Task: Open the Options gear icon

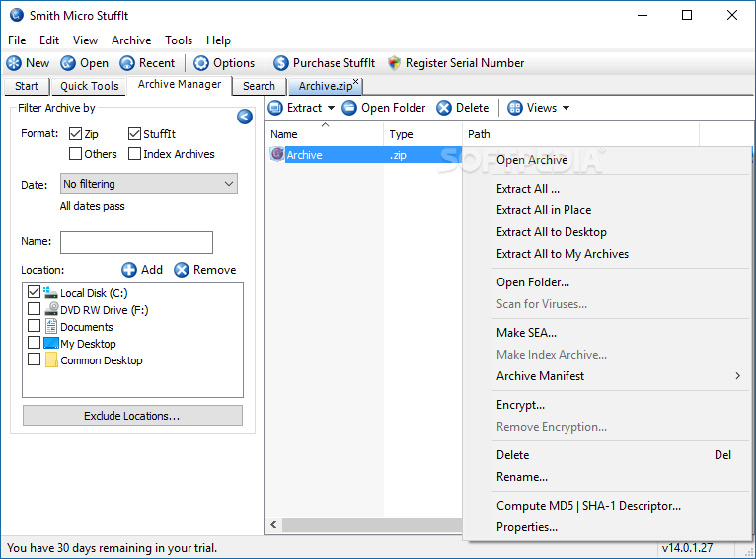Action: tap(201, 63)
